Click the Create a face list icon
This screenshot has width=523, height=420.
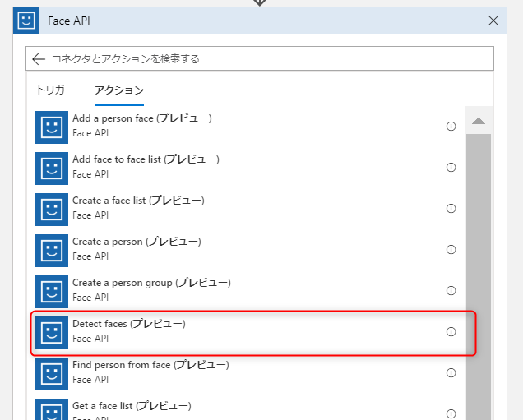pos(52,210)
